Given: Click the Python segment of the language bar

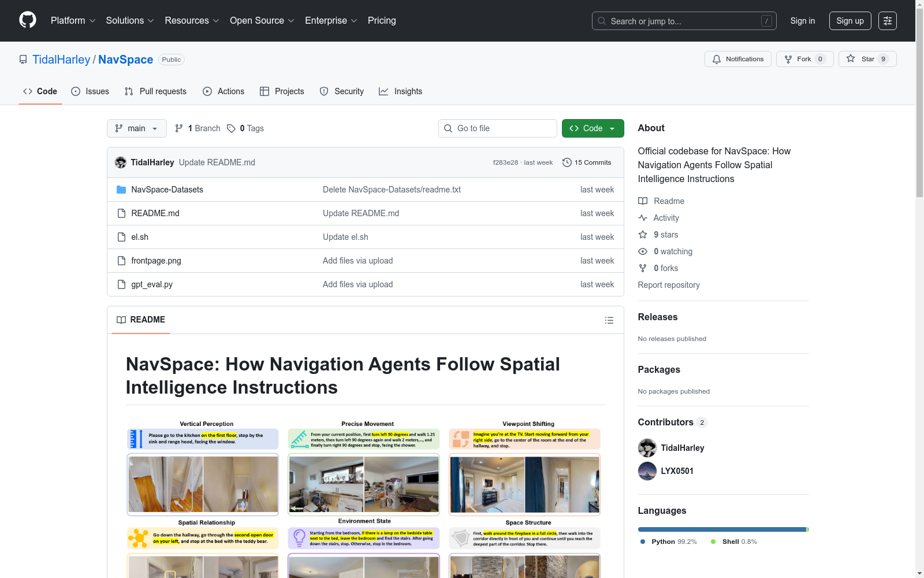Looking at the screenshot, I should click(x=722, y=529).
